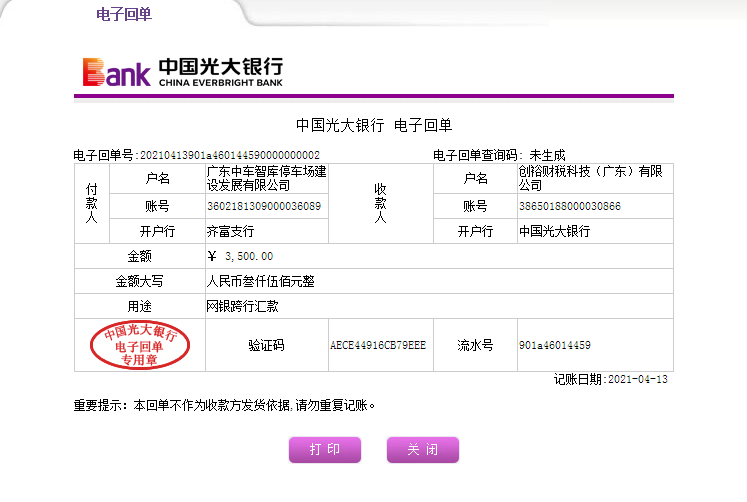747x502 pixels.
Task: Click the amount in words 人民币叁仟伍佰元整
Action: point(261,281)
